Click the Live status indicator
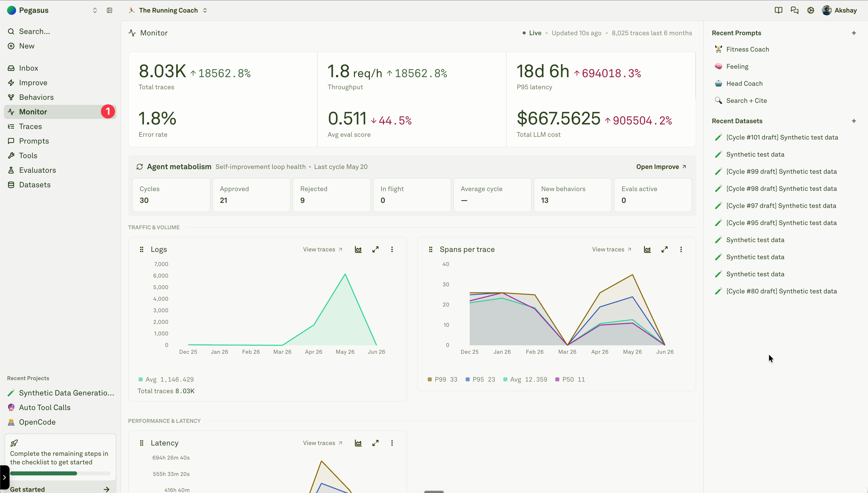868x493 pixels. tap(532, 33)
